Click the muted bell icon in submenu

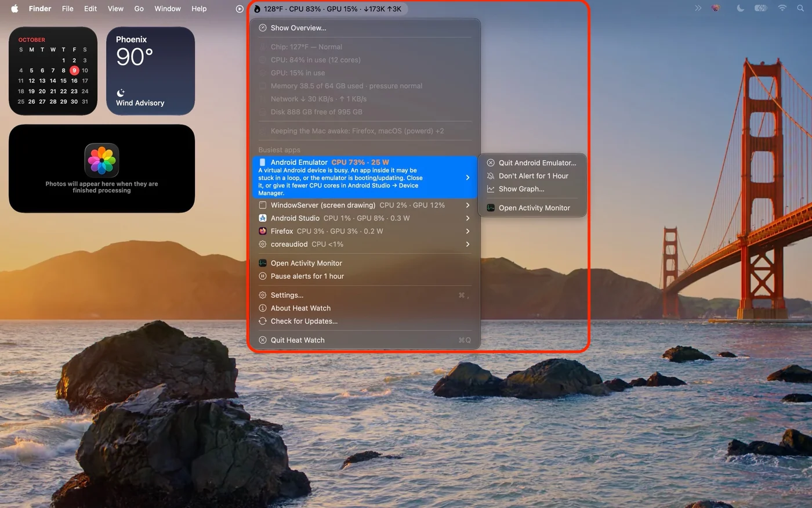click(x=491, y=176)
